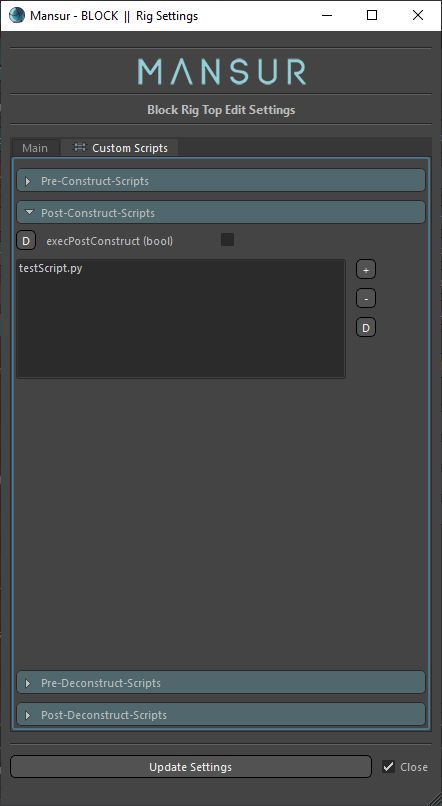Click the Mansur app icon in title bar
The width and height of the screenshot is (442, 806).
[x=17, y=16]
